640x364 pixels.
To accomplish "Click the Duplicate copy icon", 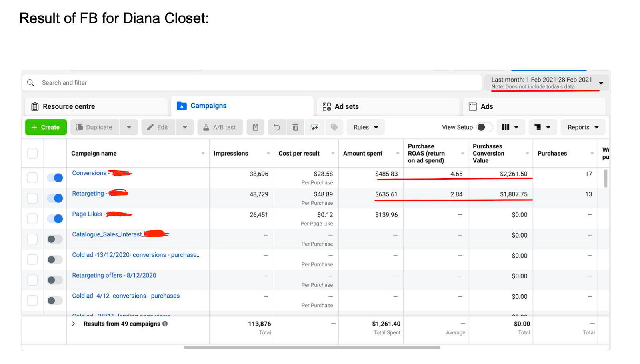I will (80, 127).
